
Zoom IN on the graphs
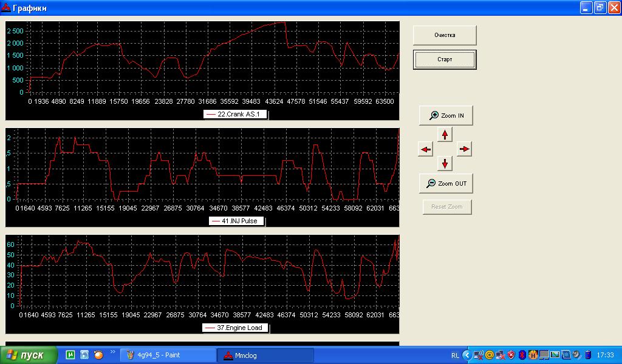coord(446,115)
